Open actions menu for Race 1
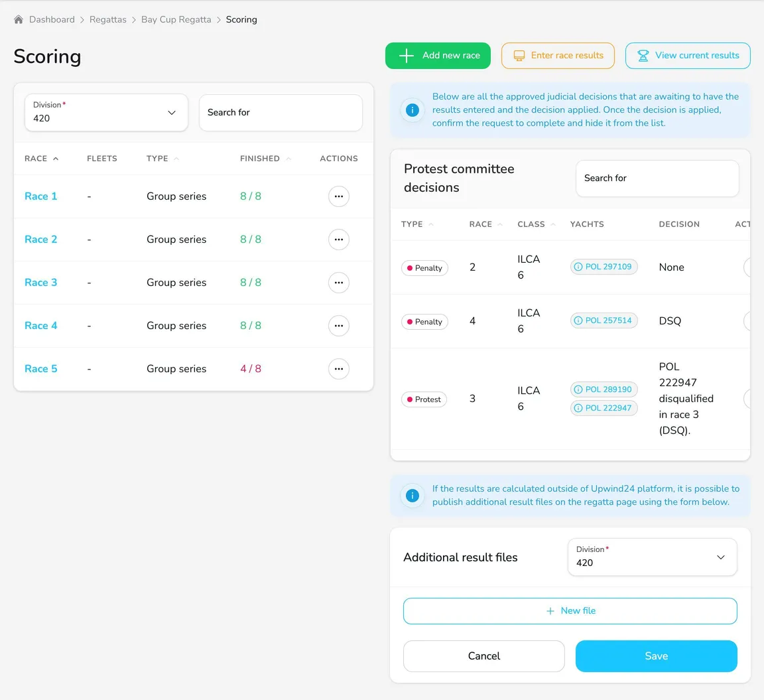The height and width of the screenshot is (700, 764). (x=339, y=196)
